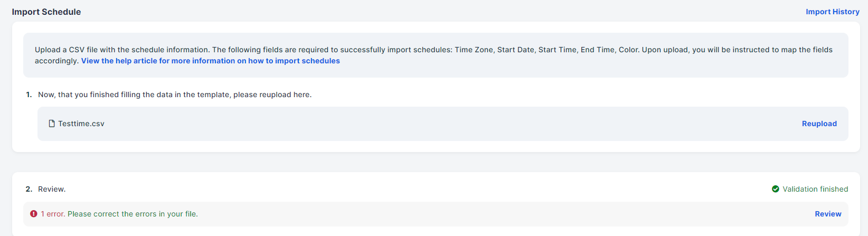The width and height of the screenshot is (868, 236).
Task: Click the 'Now, that you finished filling' instruction
Action: 175,95
